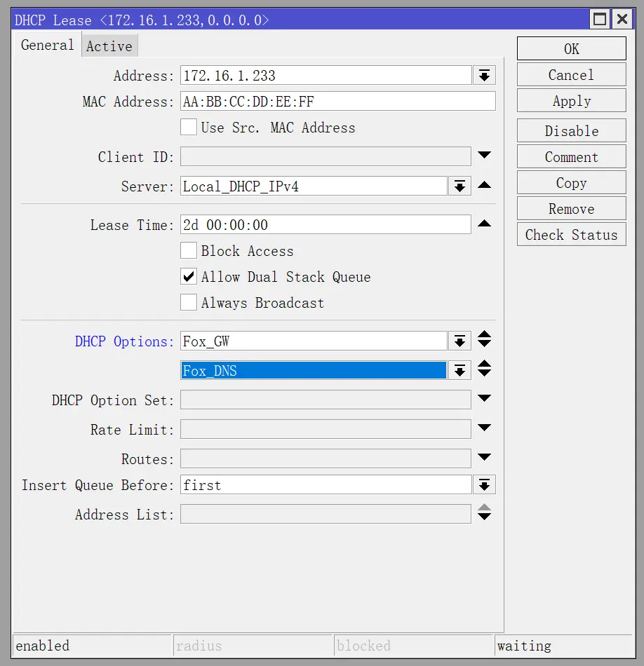The width and height of the screenshot is (644, 666).
Task: Click the Fox_GW DHCP Options field
Action: coord(314,341)
